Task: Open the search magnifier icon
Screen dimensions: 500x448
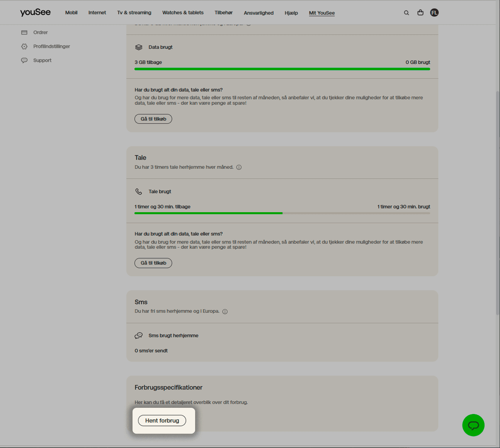Action: pyautogui.click(x=406, y=13)
